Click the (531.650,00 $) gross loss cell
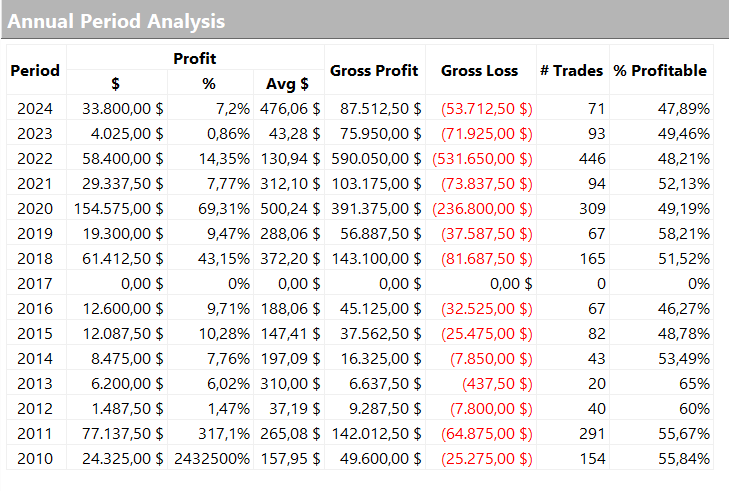Viewport: 729px width, 491px height. (482, 159)
